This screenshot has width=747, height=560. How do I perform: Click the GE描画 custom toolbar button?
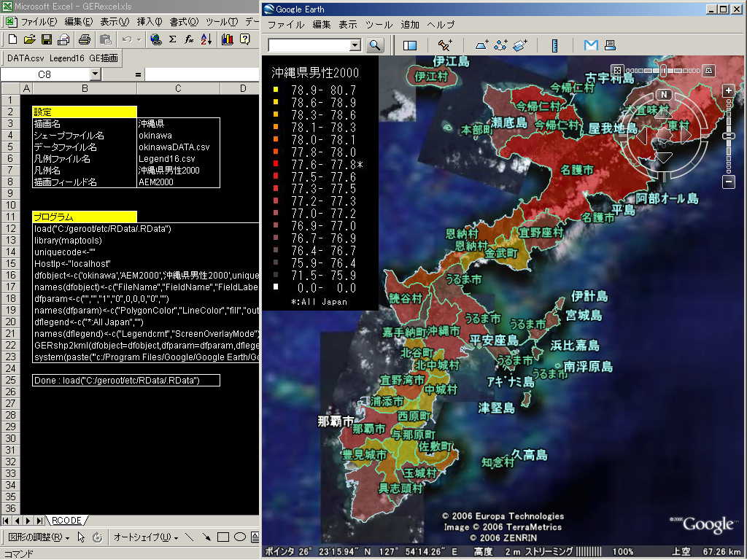tap(104, 58)
